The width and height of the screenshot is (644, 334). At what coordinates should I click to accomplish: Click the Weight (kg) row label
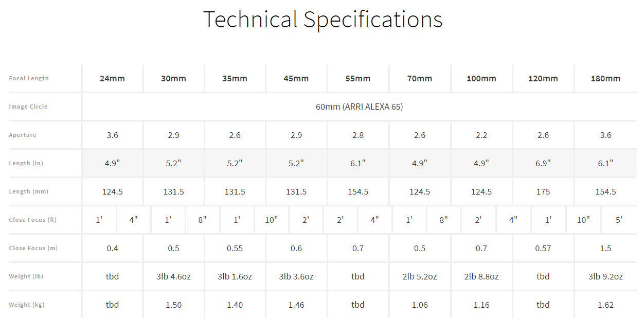tap(27, 305)
